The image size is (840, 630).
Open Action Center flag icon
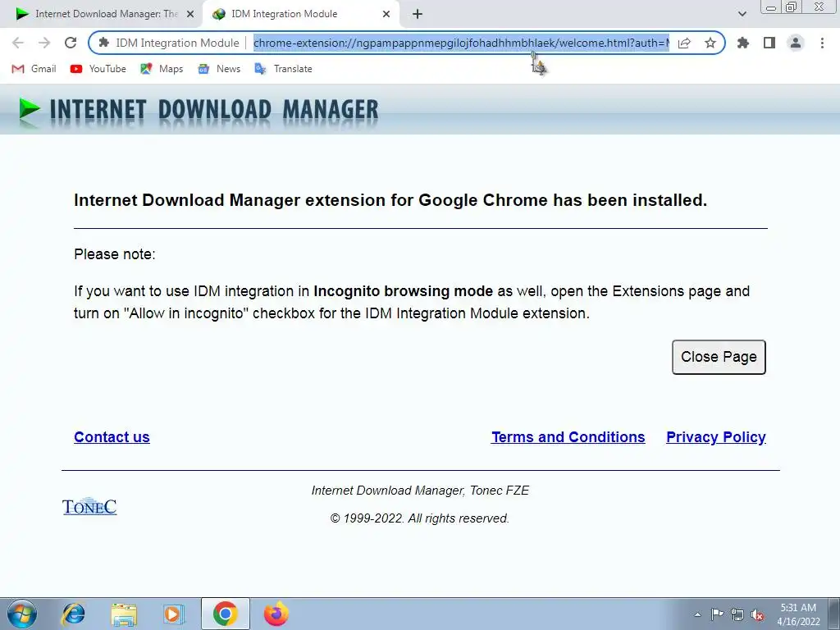point(717,614)
